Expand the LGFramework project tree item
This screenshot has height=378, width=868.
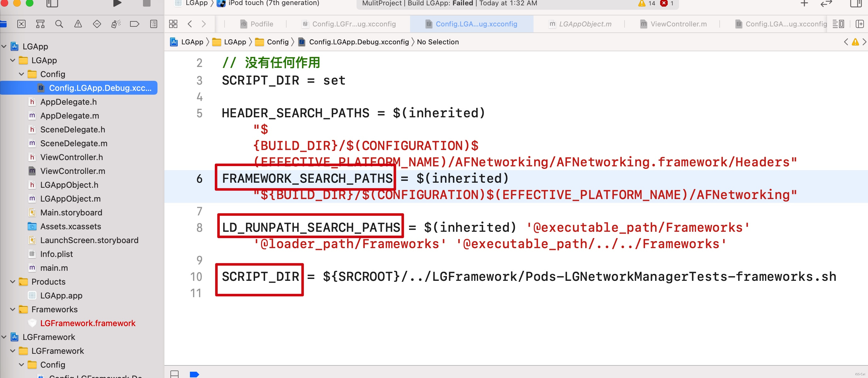pyautogui.click(x=4, y=336)
